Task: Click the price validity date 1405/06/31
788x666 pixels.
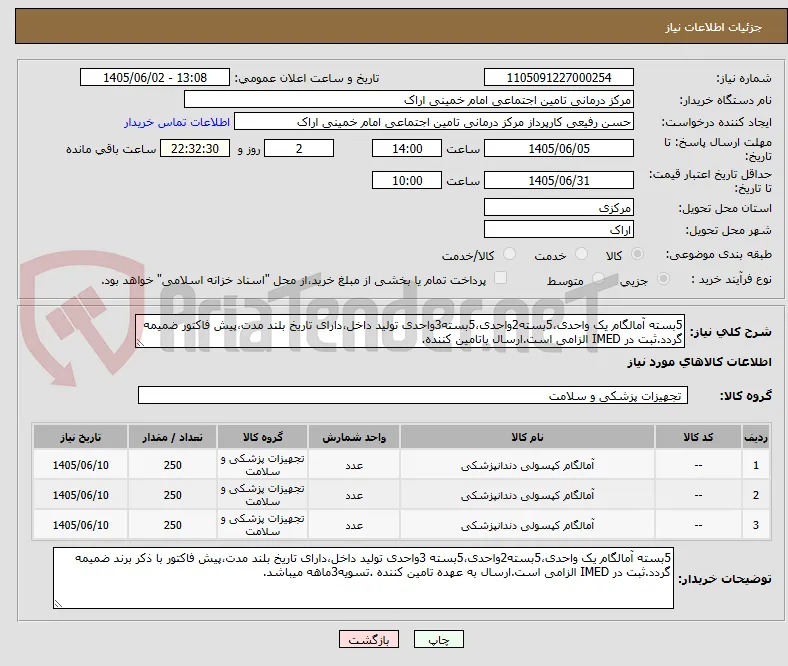Action: [x=558, y=180]
